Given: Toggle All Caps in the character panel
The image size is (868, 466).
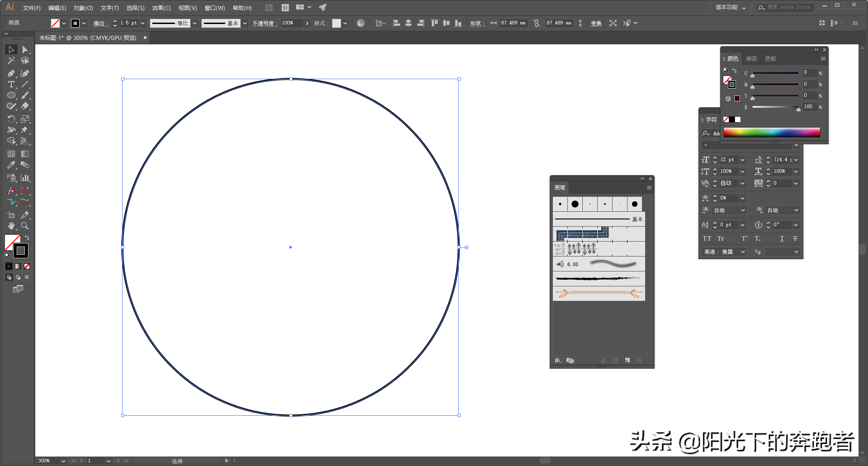Looking at the screenshot, I should click(x=707, y=238).
